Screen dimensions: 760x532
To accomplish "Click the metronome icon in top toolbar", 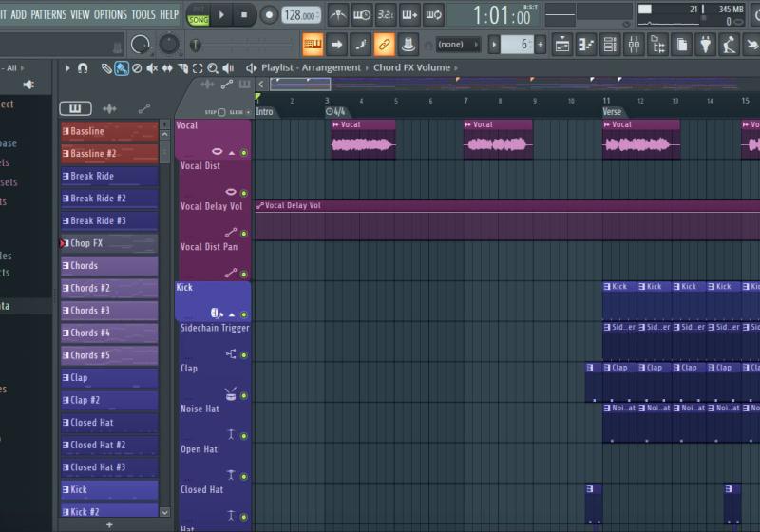I will [x=338, y=15].
